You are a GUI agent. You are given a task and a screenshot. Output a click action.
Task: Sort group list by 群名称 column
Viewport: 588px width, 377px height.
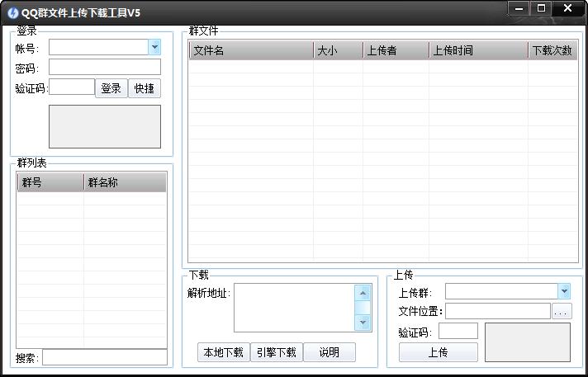point(124,182)
